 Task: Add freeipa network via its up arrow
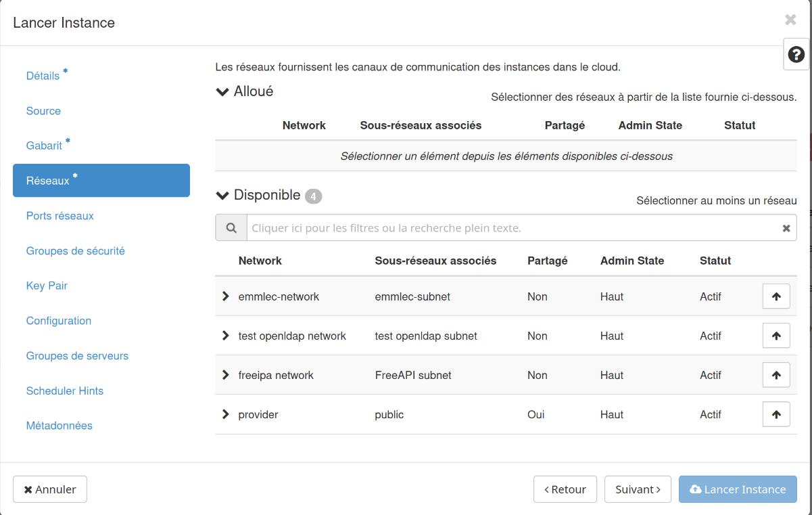point(775,375)
